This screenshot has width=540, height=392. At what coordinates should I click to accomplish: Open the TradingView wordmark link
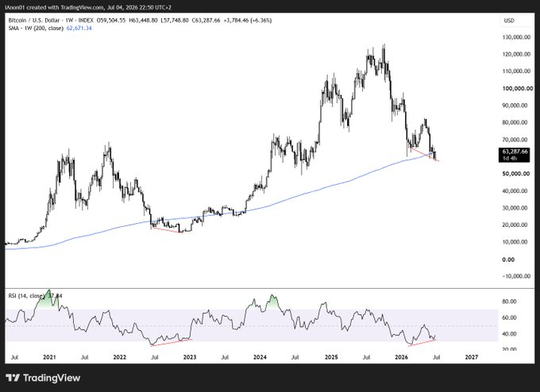click(52, 378)
